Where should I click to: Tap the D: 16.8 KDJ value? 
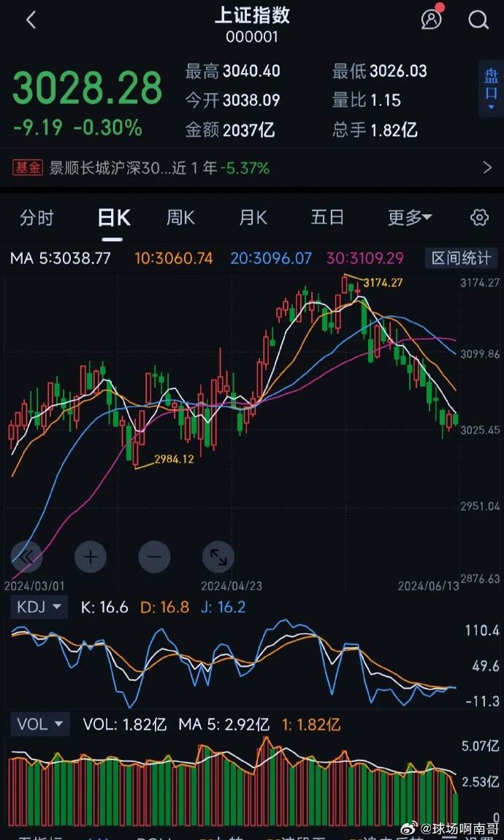(165, 607)
